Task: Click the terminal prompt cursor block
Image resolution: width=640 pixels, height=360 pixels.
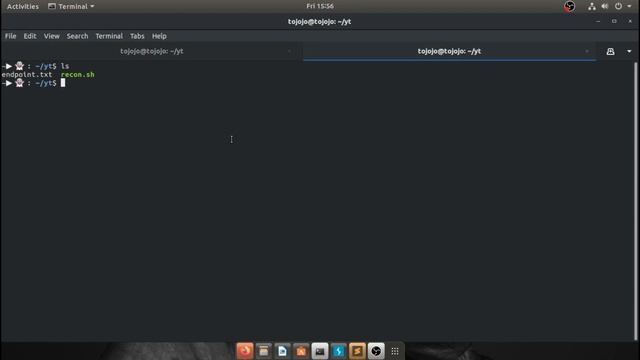Action: (x=63, y=83)
